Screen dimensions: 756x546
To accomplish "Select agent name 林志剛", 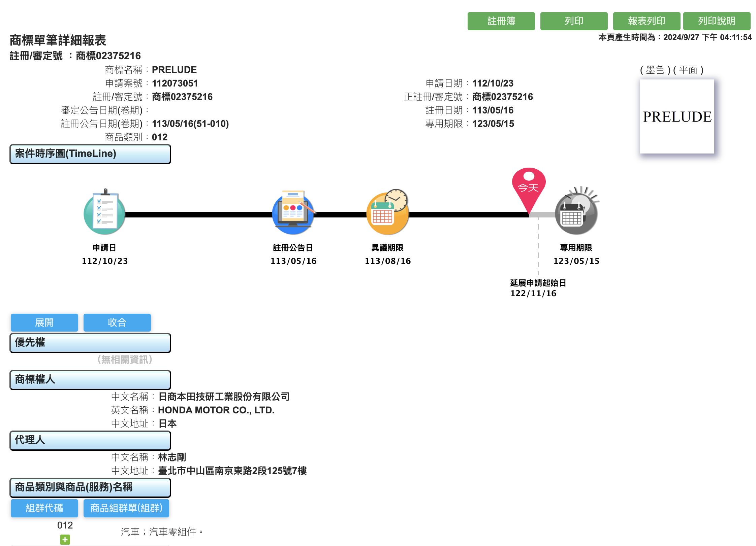I will [172, 457].
